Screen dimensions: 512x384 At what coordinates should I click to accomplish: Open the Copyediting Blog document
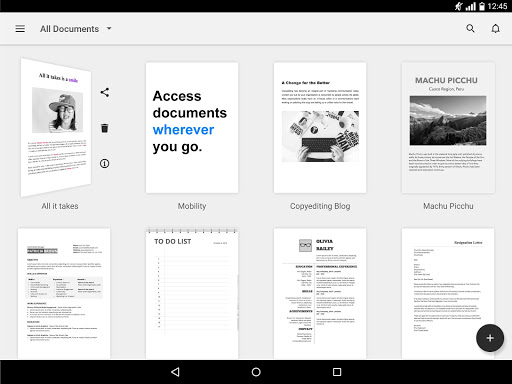320,128
